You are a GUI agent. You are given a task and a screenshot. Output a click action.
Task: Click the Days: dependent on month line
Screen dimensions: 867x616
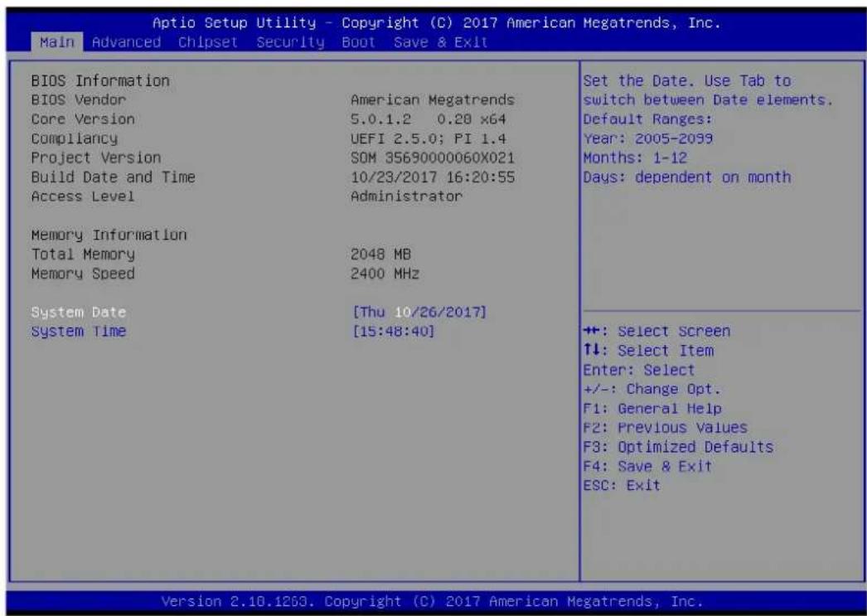click(687, 177)
